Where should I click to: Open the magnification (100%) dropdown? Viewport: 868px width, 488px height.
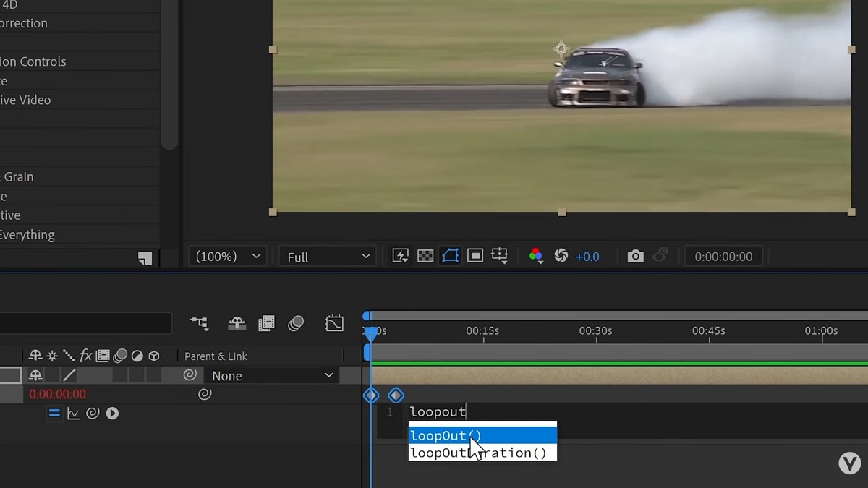[x=228, y=257]
